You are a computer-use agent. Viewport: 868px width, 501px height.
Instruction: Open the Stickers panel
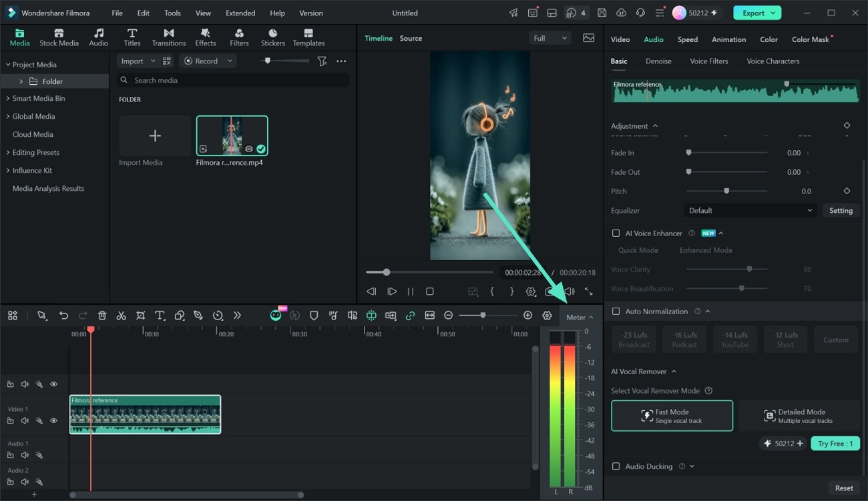pos(273,37)
